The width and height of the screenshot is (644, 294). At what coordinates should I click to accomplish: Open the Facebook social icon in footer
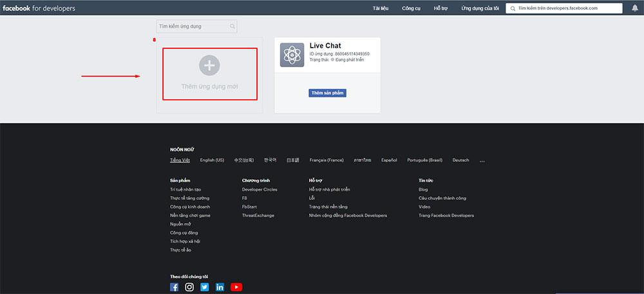174,287
